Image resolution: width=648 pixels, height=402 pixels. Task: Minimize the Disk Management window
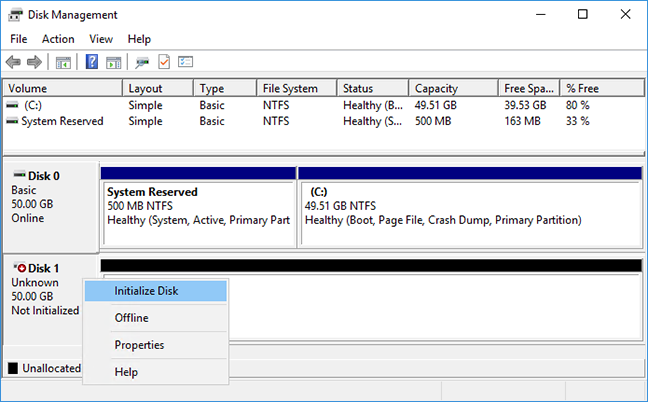click(x=541, y=14)
